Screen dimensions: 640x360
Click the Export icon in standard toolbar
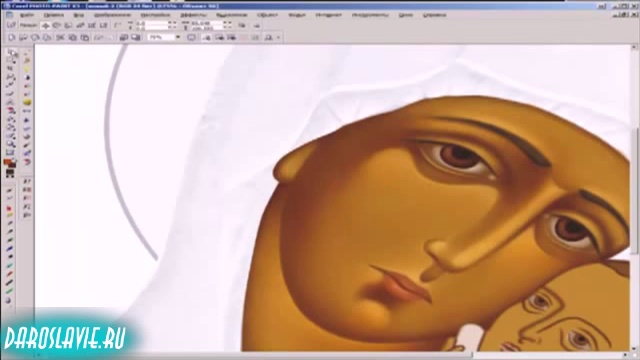click(136, 38)
